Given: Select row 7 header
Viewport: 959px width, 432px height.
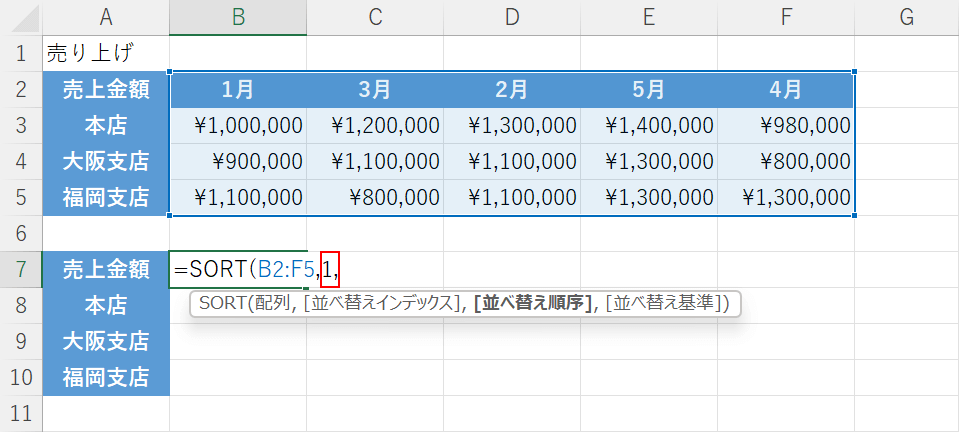Looking at the screenshot, I should pyautogui.click(x=21, y=269).
